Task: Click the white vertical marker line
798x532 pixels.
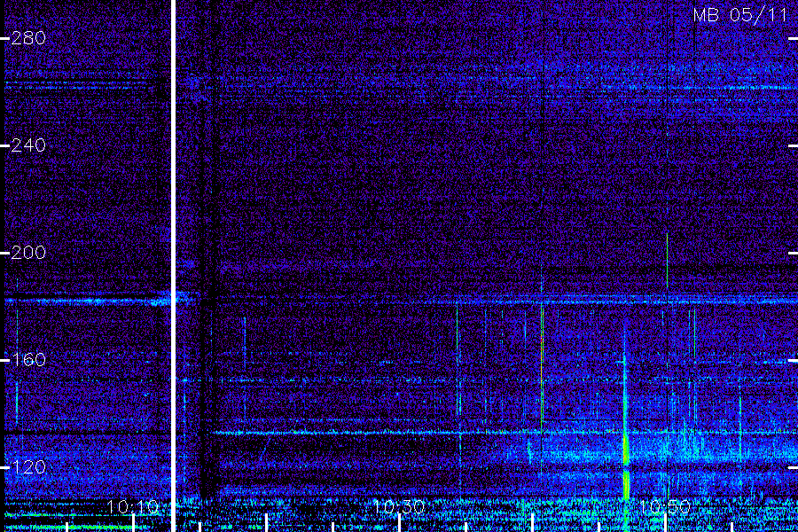Action: [173, 266]
